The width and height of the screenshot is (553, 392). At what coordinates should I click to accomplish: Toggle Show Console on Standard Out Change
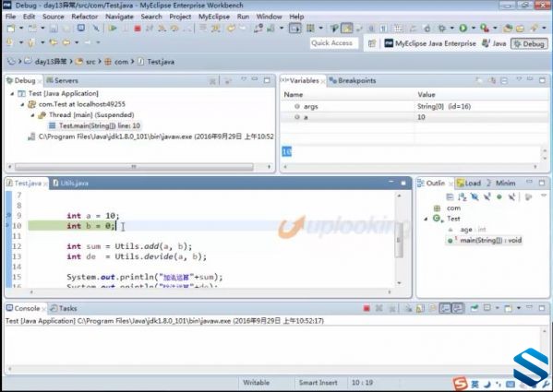(x=445, y=309)
